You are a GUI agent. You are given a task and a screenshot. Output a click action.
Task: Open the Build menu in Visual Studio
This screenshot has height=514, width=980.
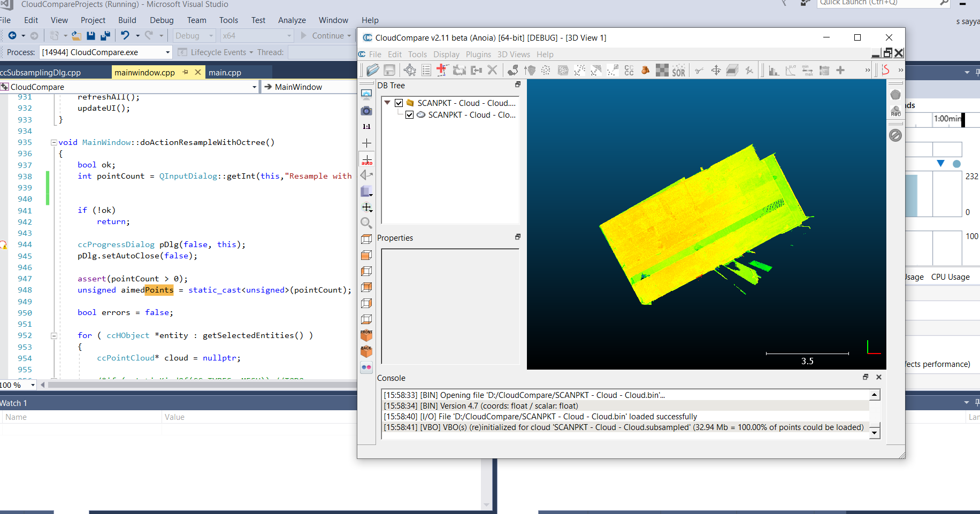(127, 20)
